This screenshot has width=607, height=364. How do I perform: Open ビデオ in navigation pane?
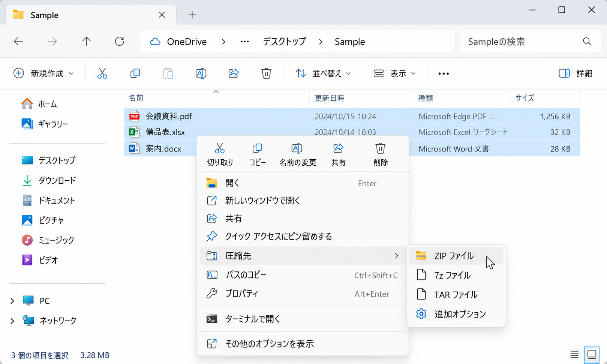click(40, 260)
